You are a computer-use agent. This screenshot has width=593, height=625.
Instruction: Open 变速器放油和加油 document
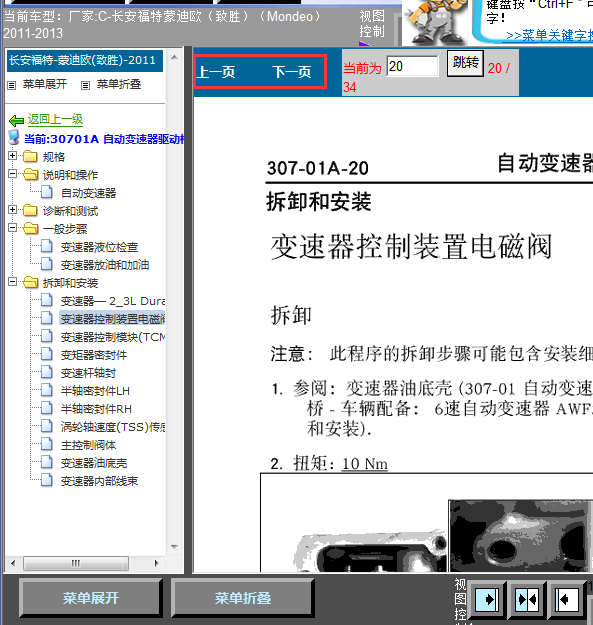click(105, 265)
